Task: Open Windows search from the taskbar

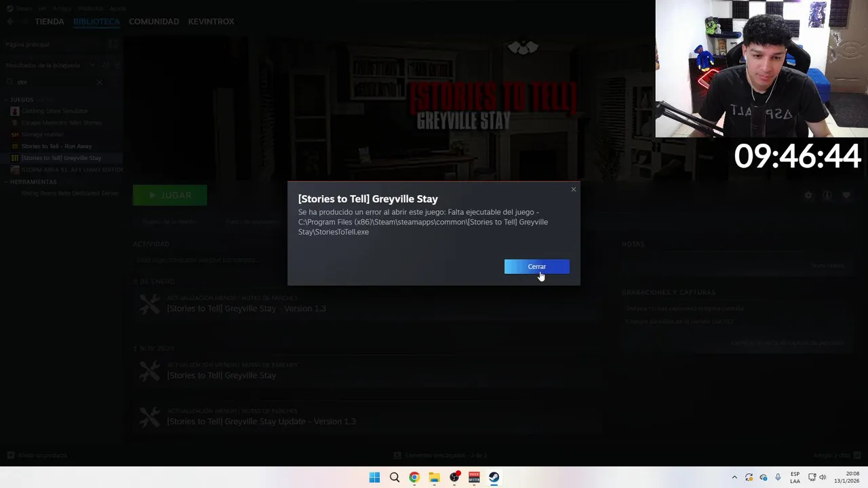Action: point(395,477)
